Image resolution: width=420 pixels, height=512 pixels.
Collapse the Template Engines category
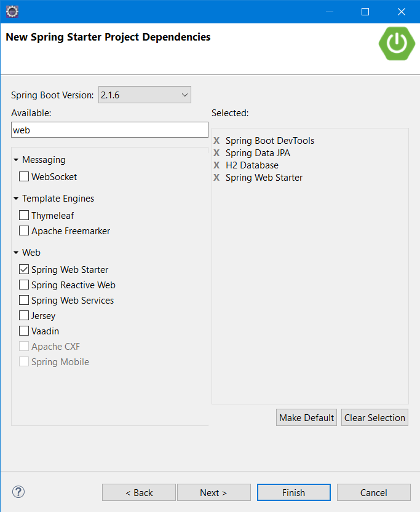16,199
